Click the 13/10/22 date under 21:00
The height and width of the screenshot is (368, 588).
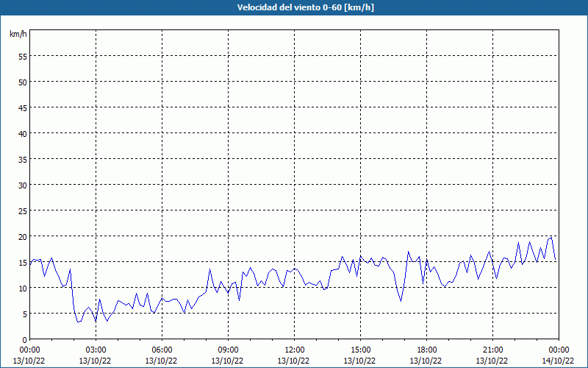pyautogui.click(x=492, y=361)
